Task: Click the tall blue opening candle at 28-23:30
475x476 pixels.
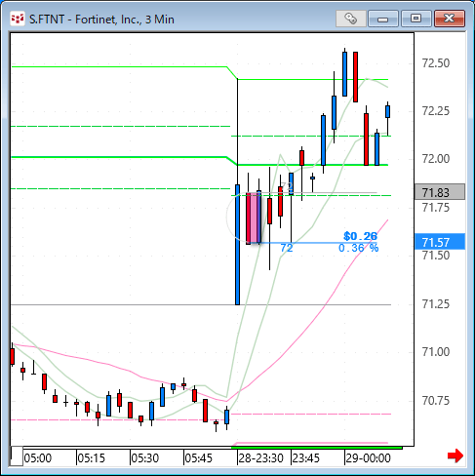Action: click(x=237, y=245)
